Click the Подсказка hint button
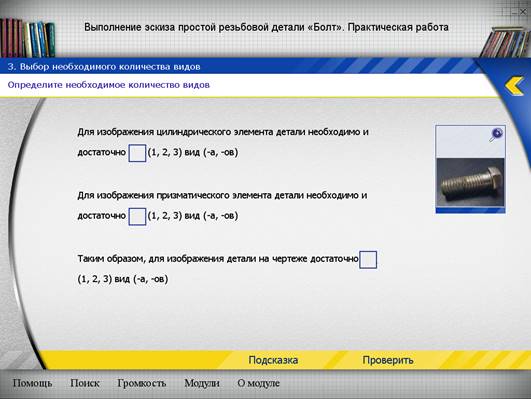 coord(273,360)
